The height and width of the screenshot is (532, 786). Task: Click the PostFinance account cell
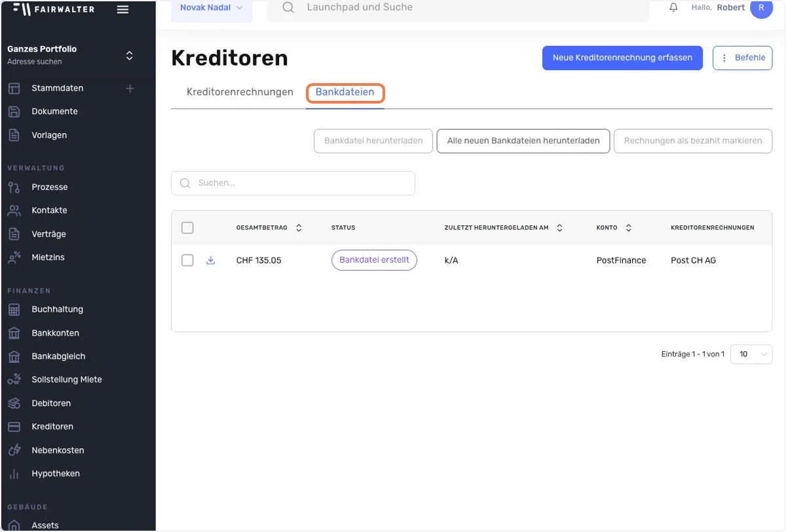tap(621, 260)
